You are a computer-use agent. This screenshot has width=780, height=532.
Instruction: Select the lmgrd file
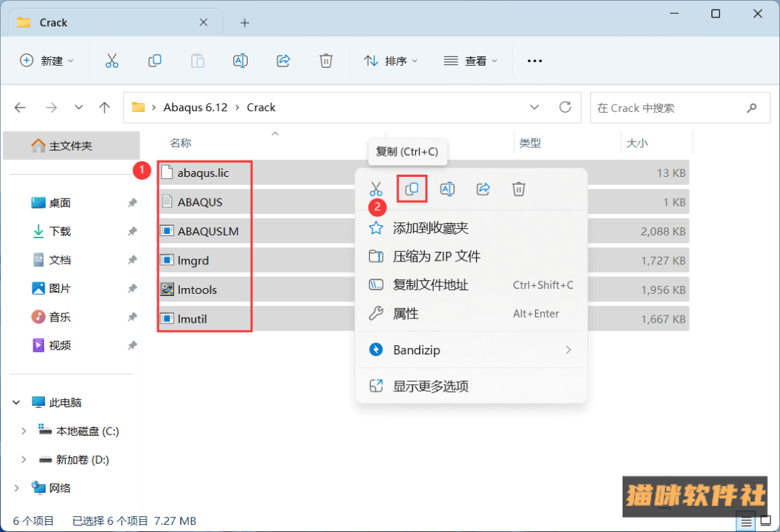click(193, 261)
